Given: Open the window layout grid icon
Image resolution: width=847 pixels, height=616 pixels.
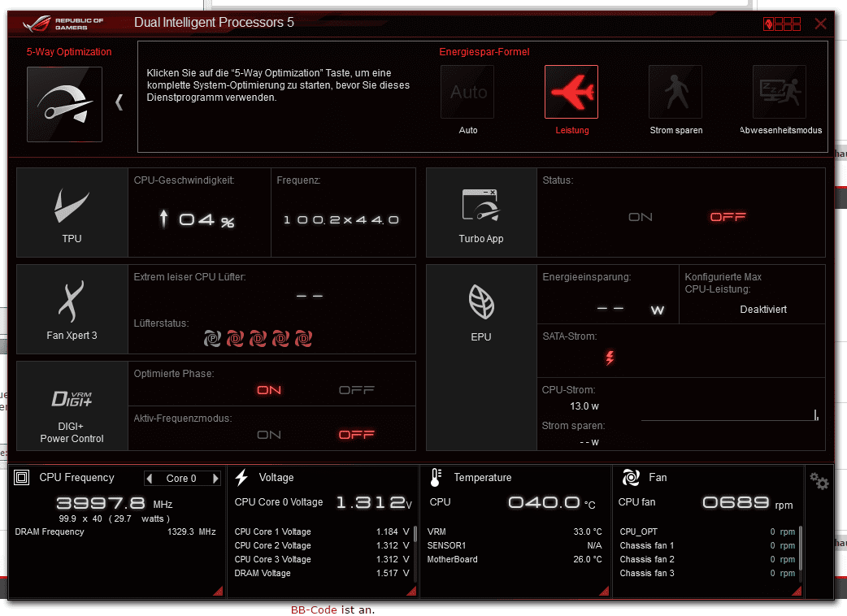Looking at the screenshot, I should [x=782, y=24].
